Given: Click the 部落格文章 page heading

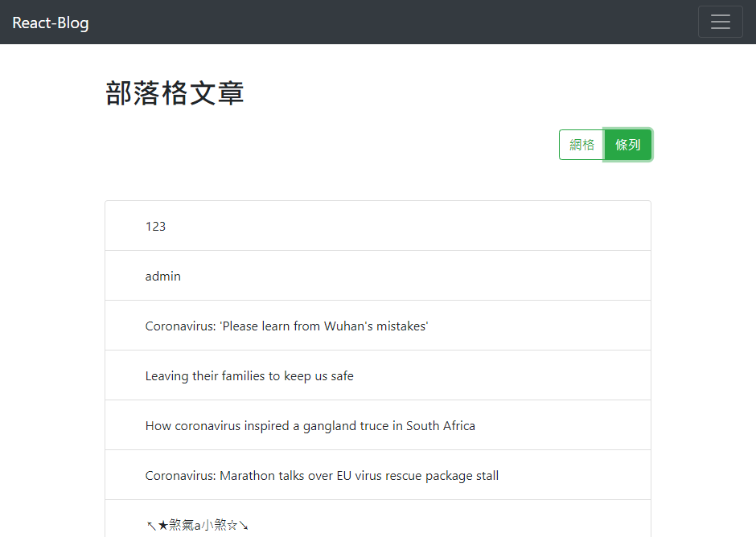Looking at the screenshot, I should click(x=175, y=93).
